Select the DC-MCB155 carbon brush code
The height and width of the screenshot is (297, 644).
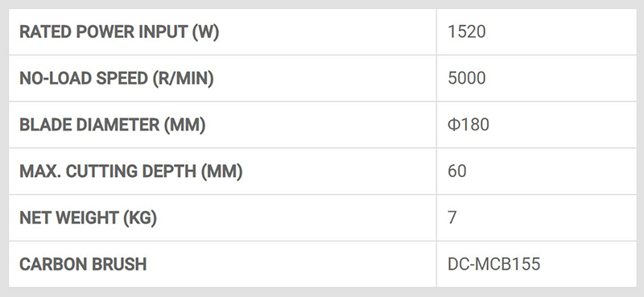(x=494, y=264)
